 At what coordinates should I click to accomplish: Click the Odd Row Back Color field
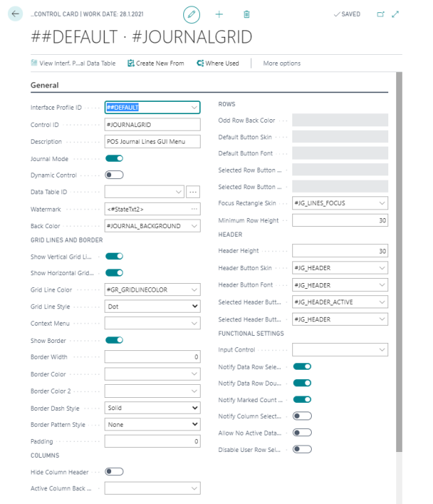click(x=340, y=121)
